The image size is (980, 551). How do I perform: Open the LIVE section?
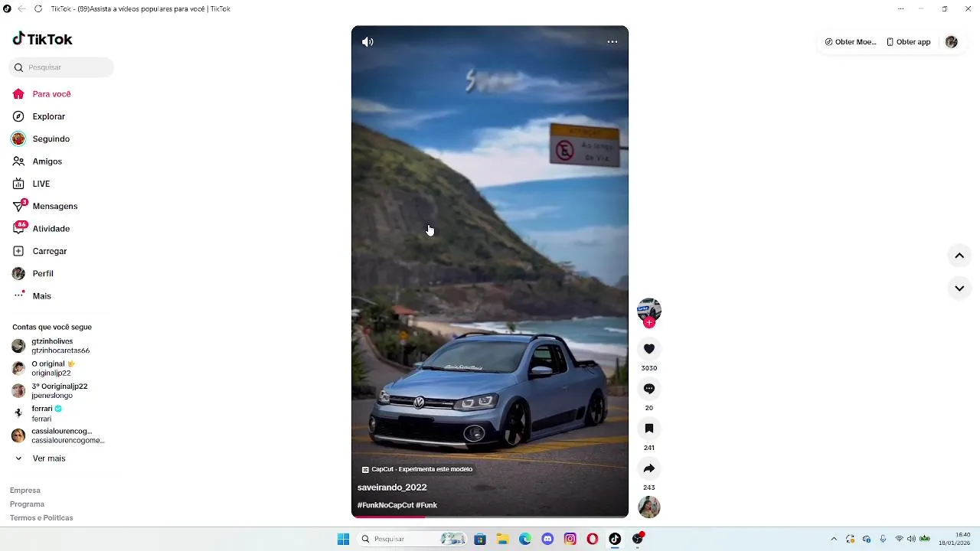point(31,184)
